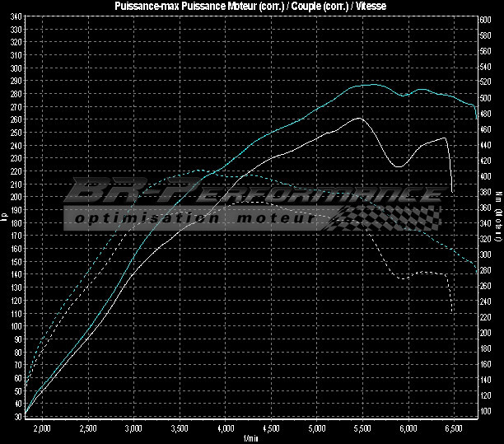Click the 2,000 tick on the rpm axis
This screenshot has width=504, height=444.
pyautogui.click(x=41, y=428)
